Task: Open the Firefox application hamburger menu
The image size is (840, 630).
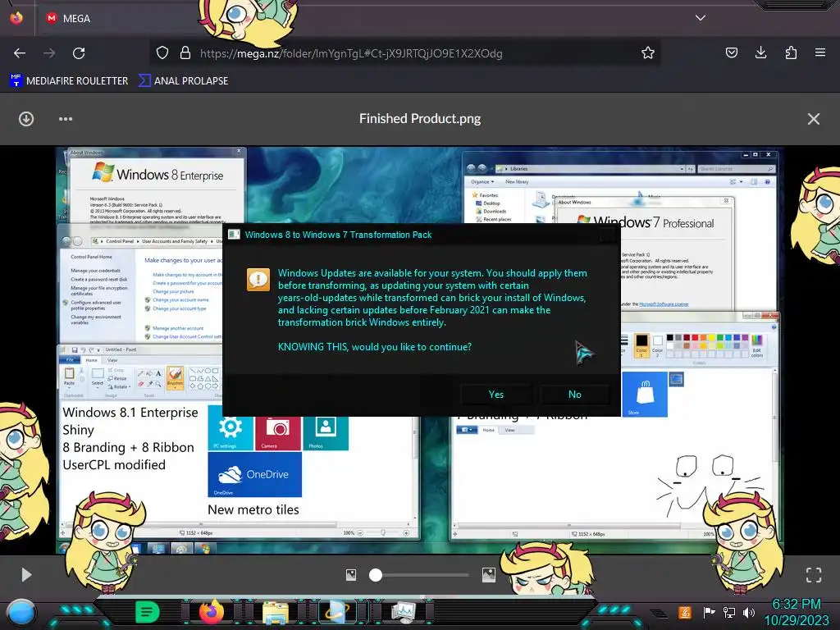Action: pos(820,52)
